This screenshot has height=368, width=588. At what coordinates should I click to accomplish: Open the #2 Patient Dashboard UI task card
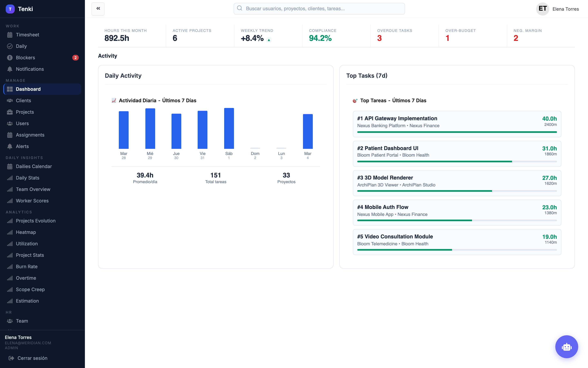pos(457,154)
